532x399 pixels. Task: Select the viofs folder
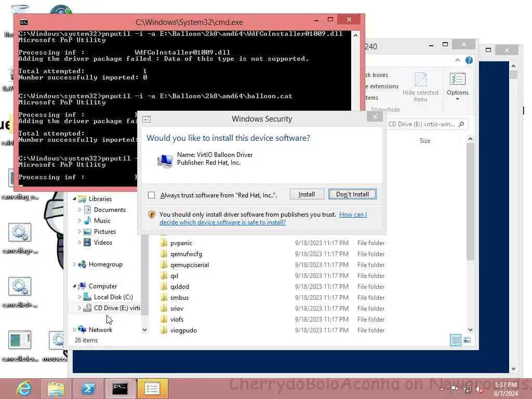click(x=177, y=320)
